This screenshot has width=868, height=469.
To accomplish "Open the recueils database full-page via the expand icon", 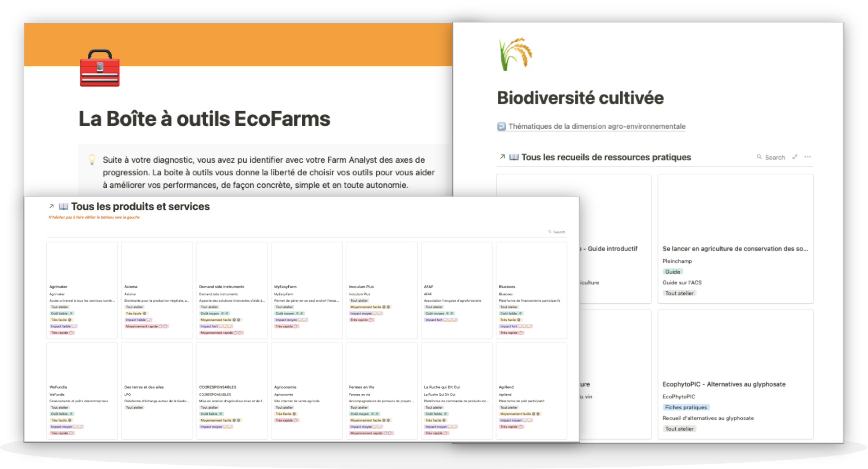I will coord(795,157).
